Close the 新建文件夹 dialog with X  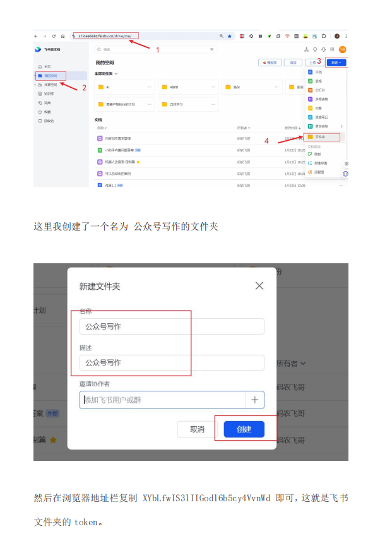tap(259, 286)
